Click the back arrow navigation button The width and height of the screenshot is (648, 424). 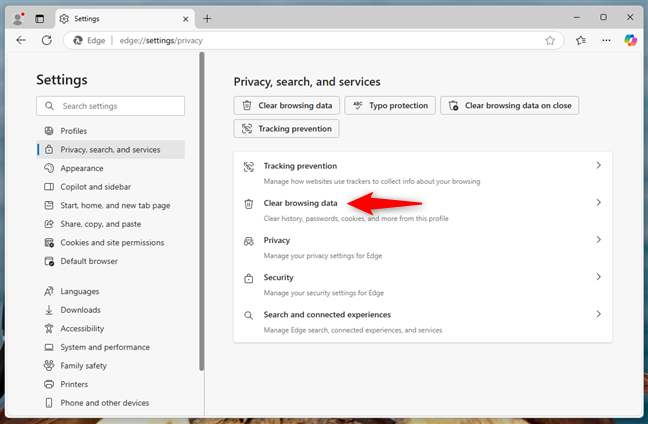click(x=21, y=40)
